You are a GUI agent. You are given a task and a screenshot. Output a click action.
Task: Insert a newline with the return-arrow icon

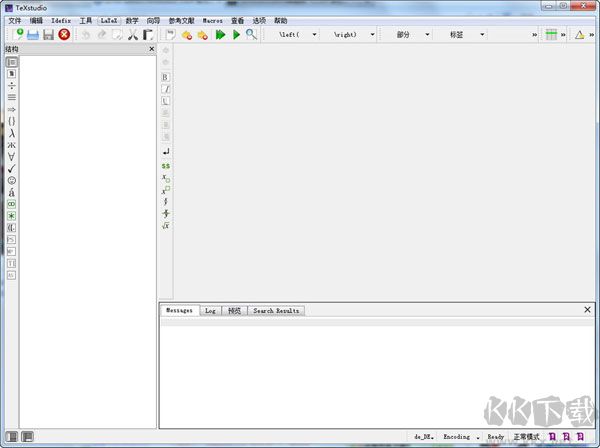(x=166, y=152)
